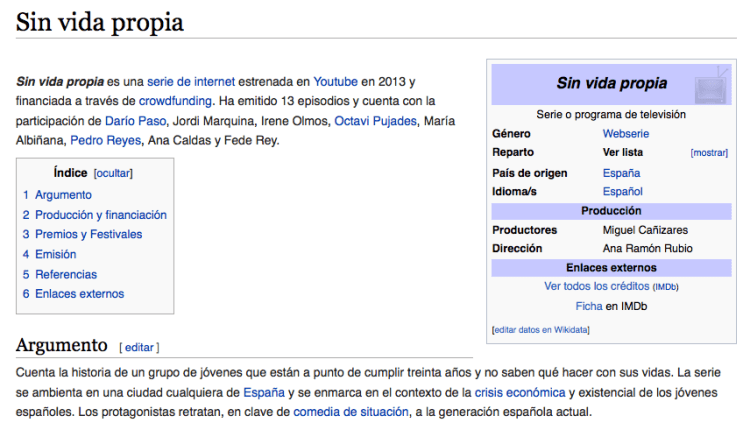Navigate to the Referencias index entry
750x437 pixels.
66,274
